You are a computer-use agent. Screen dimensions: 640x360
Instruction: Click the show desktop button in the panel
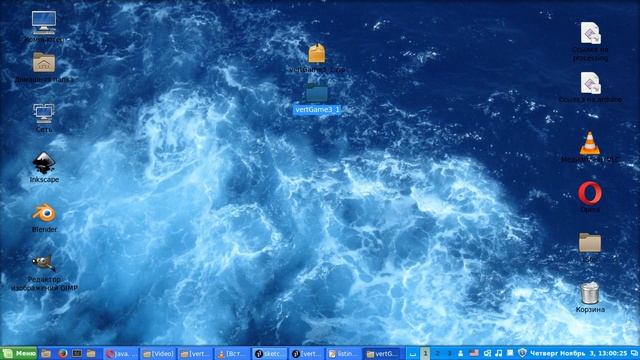click(x=413, y=354)
